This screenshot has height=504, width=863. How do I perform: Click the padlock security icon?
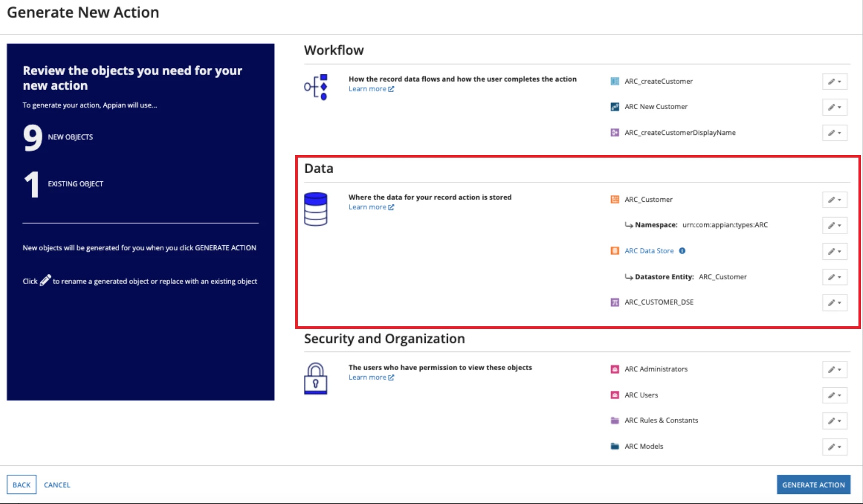click(x=316, y=379)
